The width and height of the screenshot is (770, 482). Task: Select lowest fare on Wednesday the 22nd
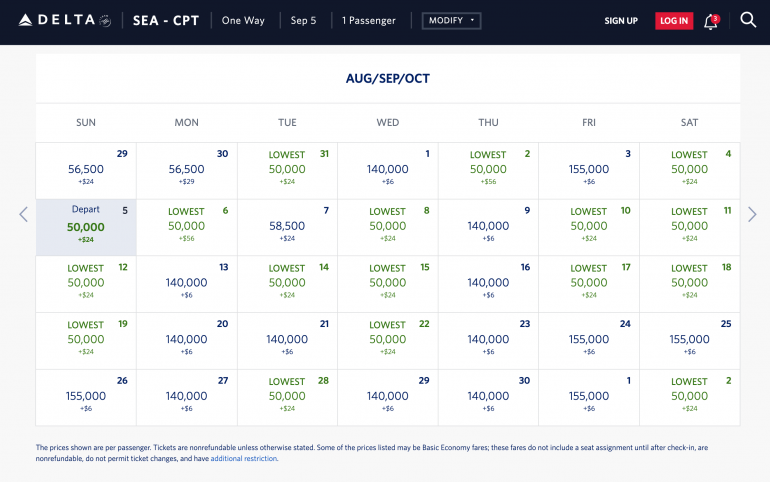tap(388, 340)
